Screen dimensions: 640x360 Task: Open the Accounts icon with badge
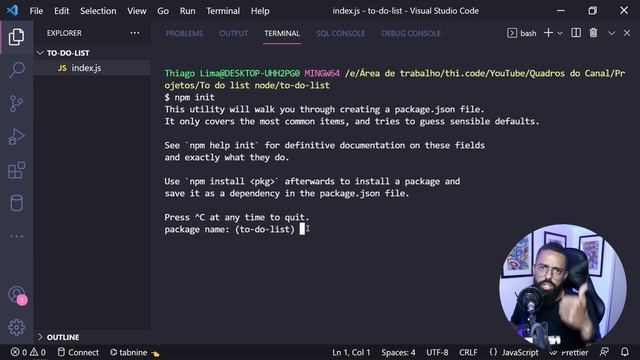(17, 295)
